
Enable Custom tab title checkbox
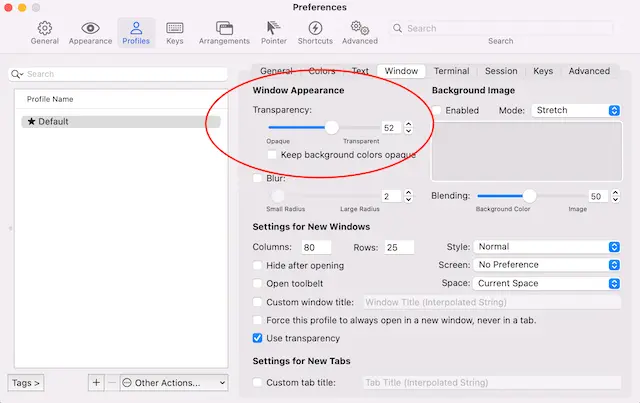point(257,383)
